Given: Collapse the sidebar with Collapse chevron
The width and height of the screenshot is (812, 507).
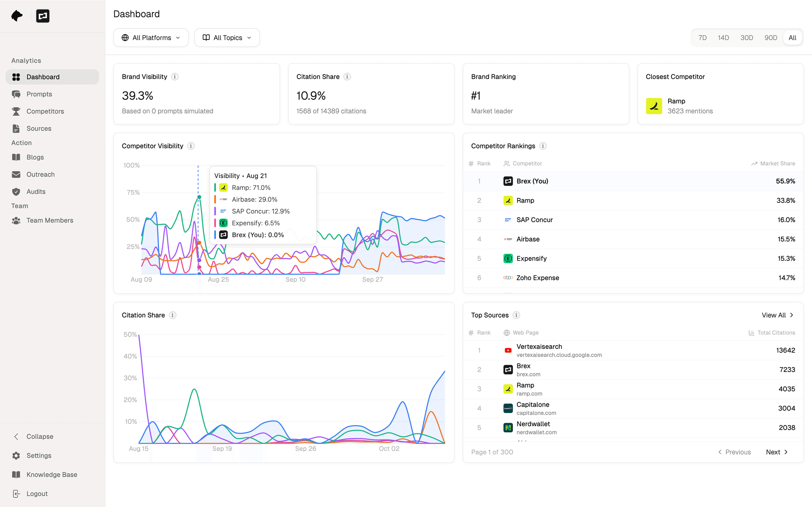Looking at the screenshot, I should (16, 437).
